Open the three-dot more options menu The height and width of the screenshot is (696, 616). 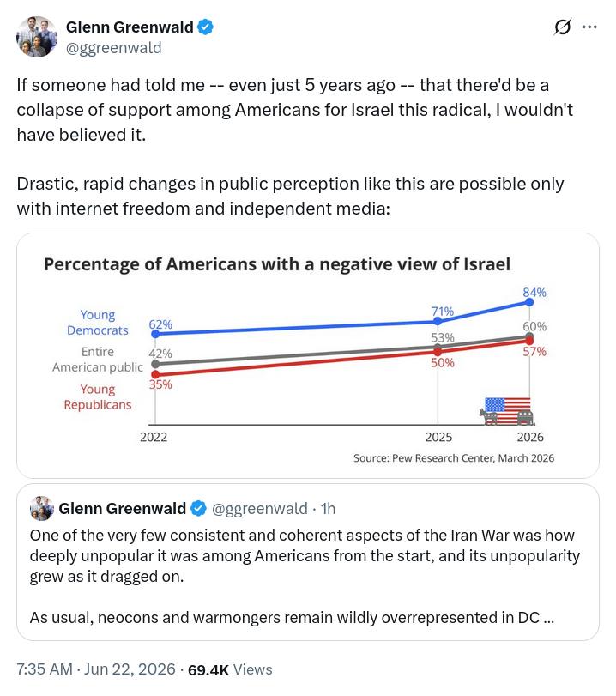tap(589, 27)
